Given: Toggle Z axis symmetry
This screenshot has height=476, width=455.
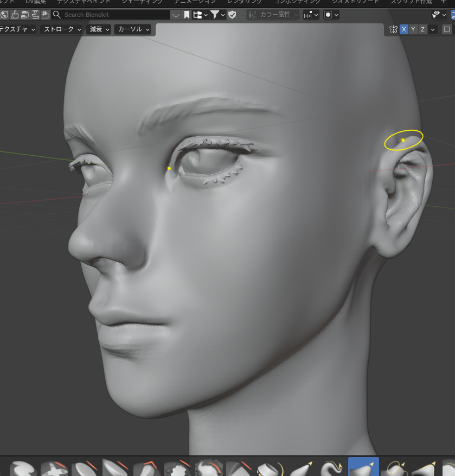Looking at the screenshot, I should tap(422, 29).
